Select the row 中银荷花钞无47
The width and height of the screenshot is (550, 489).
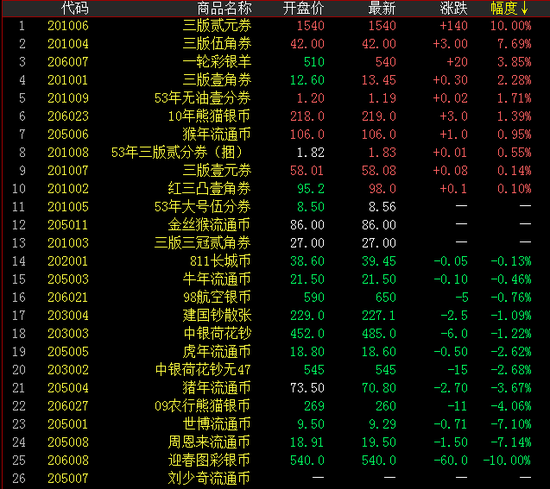coord(276,370)
